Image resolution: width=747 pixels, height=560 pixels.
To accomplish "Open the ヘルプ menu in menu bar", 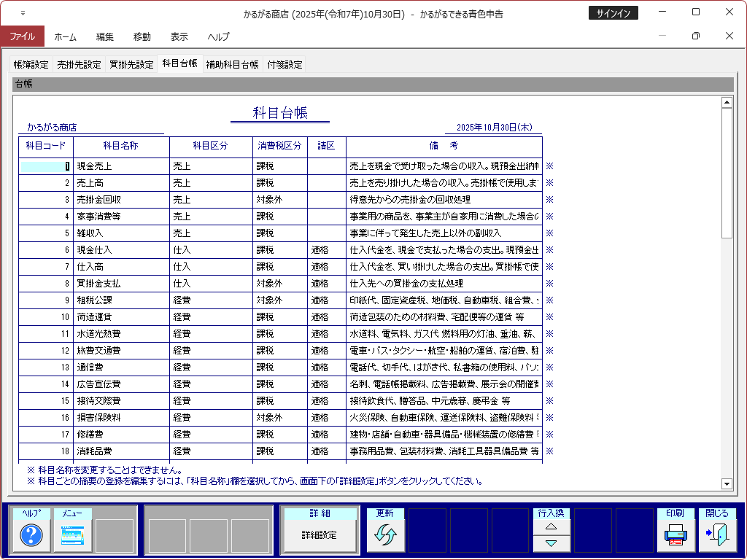I will (x=218, y=36).
